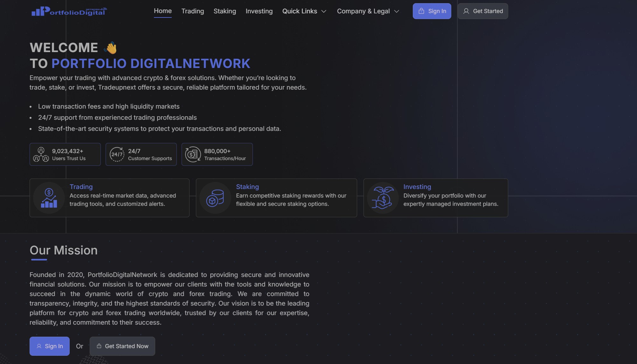Click the Quick Links chevron arrow
Viewport: 637px width, 364px height.
point(324,11)
